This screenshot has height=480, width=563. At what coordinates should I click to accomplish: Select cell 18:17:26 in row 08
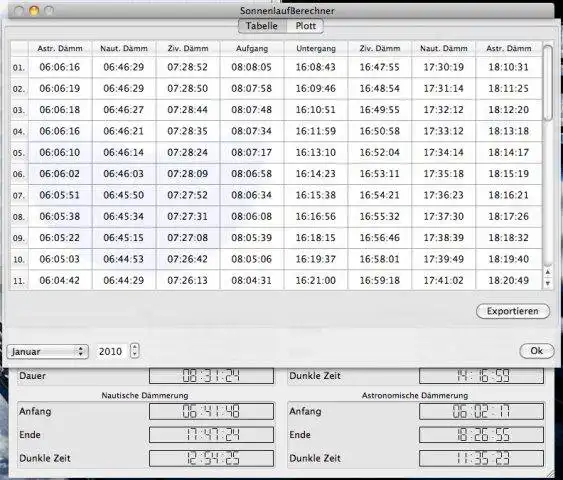[508, 216]
